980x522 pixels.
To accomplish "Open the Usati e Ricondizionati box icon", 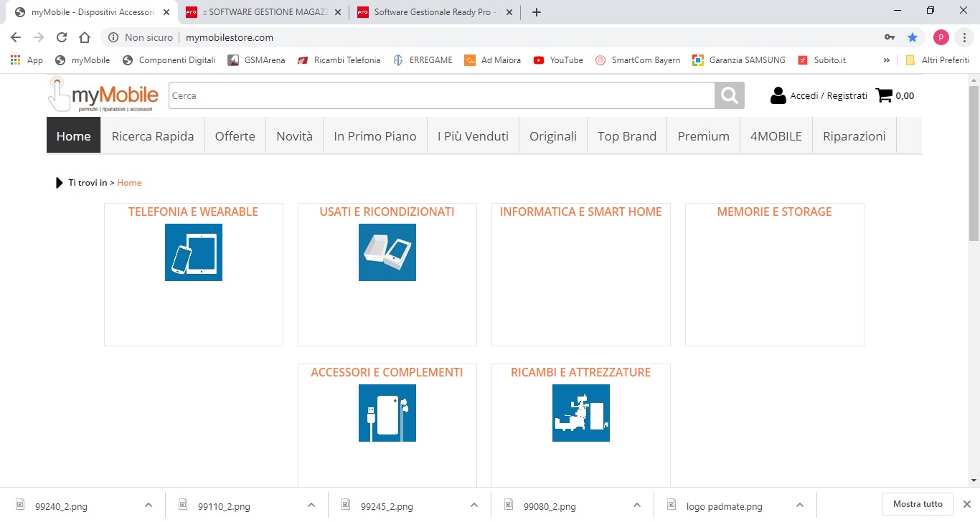I will [x=387, y=252].
